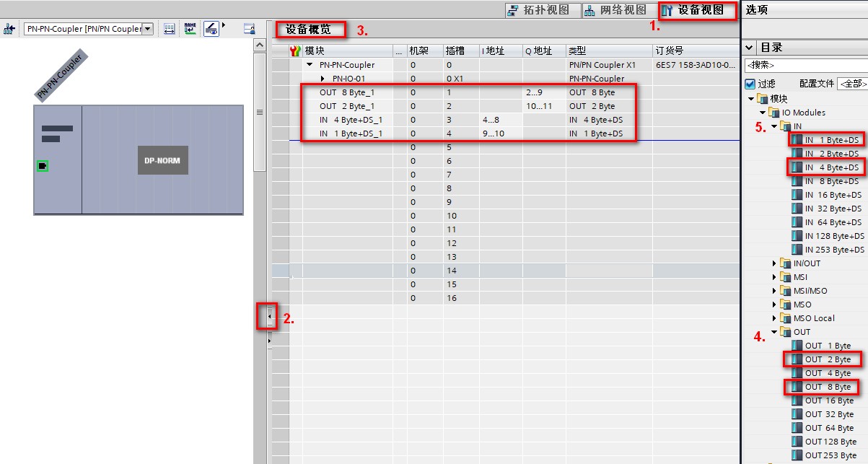Click the small arrow next to the zoom icon

224,25
